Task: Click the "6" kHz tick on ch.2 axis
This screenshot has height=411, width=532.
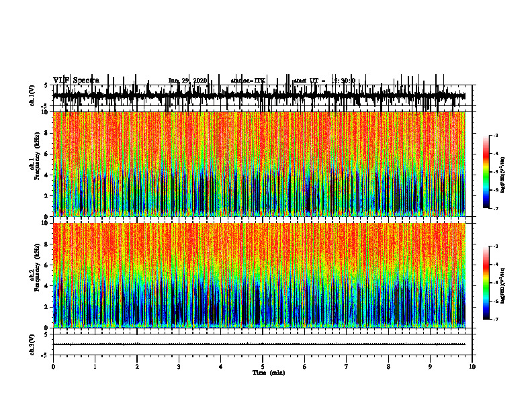Action: point(47,265)
